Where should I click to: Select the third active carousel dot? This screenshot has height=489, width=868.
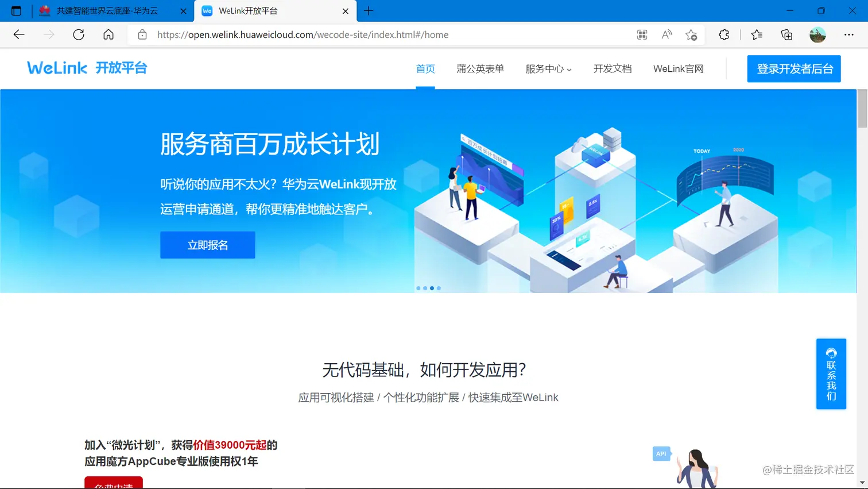click(x=432, y=288)
